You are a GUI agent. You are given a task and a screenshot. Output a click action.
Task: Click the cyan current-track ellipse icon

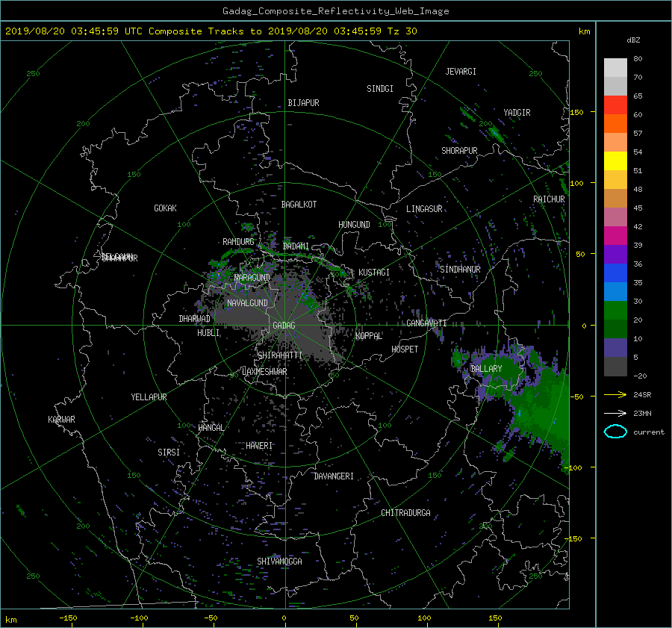pyautogui.click(x=615, y=432)
